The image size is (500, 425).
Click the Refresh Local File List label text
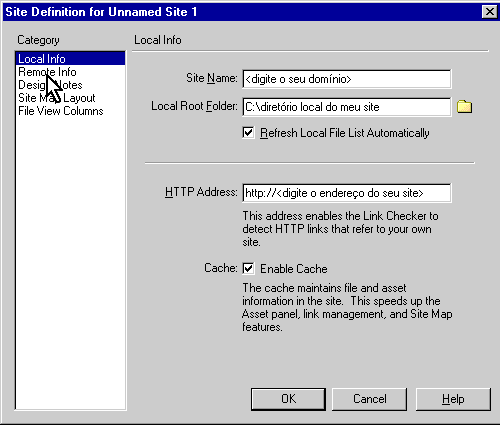coord(345,133)
